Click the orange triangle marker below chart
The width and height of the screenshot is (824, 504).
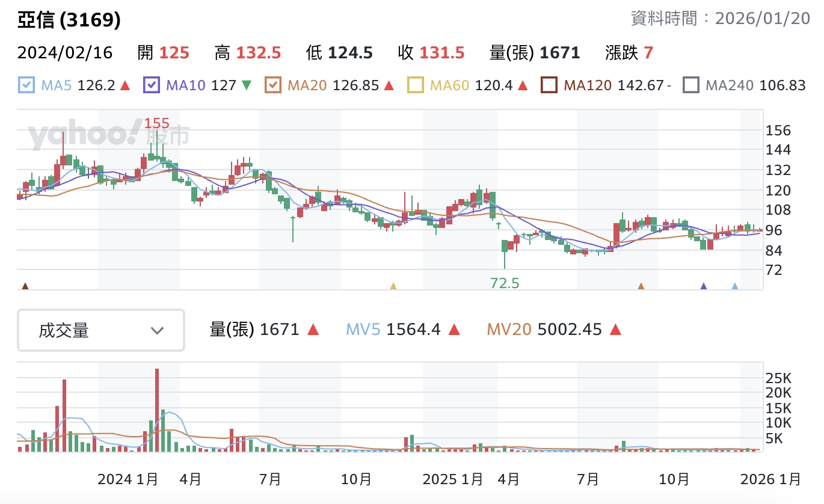click(641, 286)
